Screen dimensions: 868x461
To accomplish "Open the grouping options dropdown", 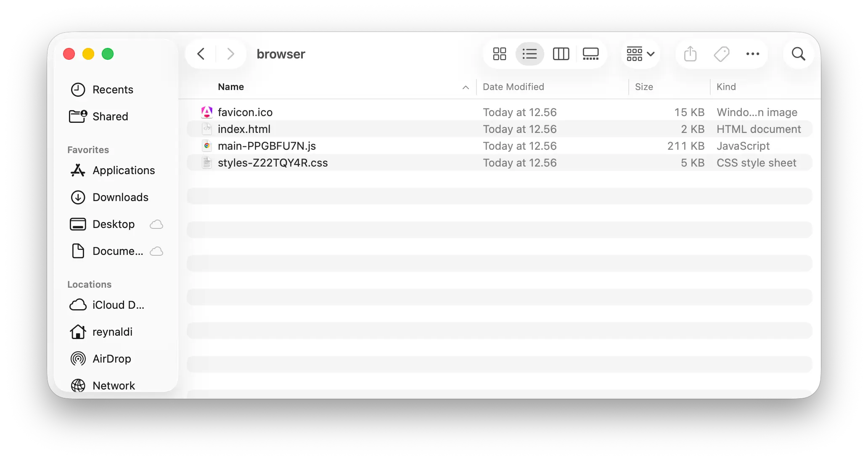I will pos(640,54).
